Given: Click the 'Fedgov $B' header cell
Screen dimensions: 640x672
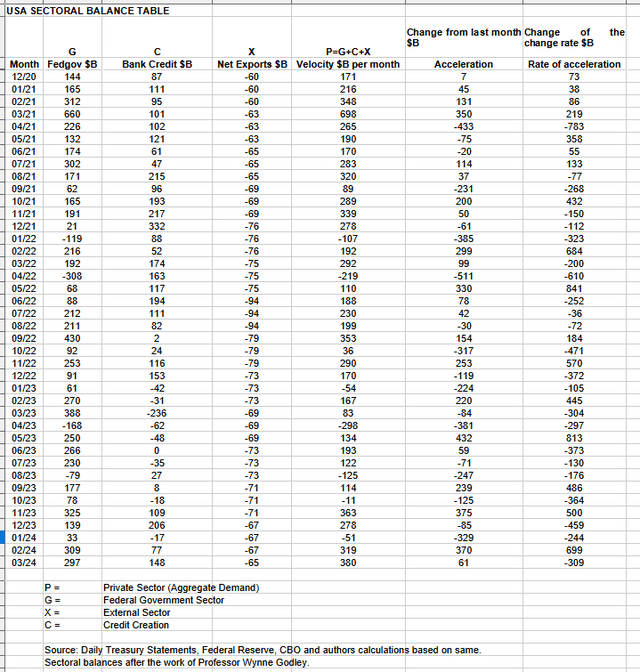Looking at the screenshot, I should 72,64.
